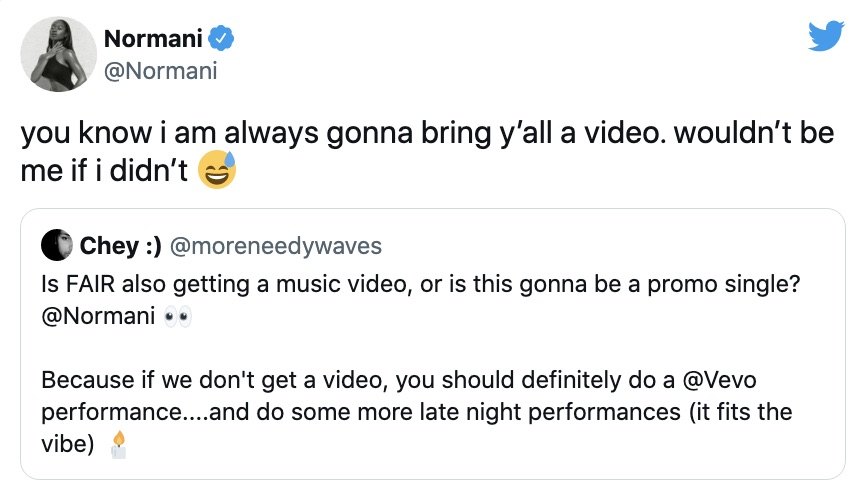
Task: Click Normani's blue verified badge
Action: point(222,40)
